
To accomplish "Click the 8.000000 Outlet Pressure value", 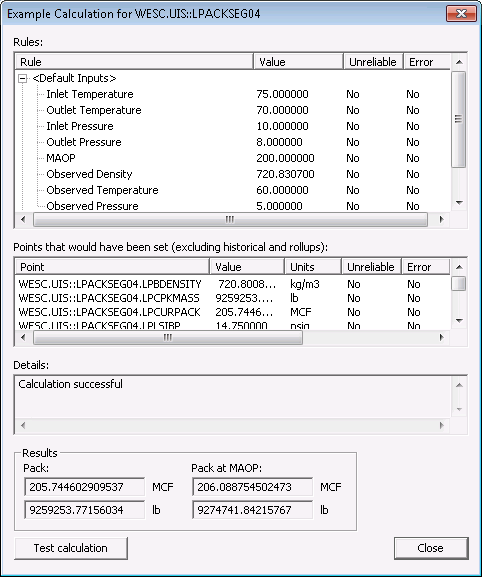I will (279, 142).
